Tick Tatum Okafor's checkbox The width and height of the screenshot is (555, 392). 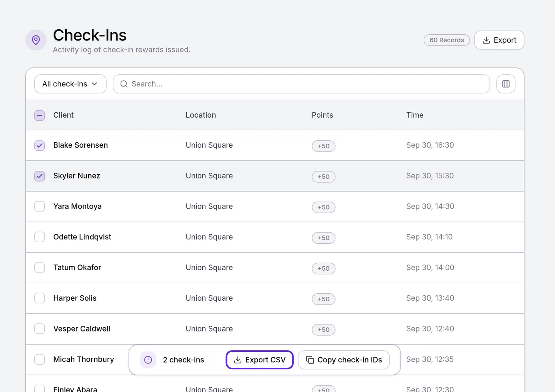tap(40, 268)
